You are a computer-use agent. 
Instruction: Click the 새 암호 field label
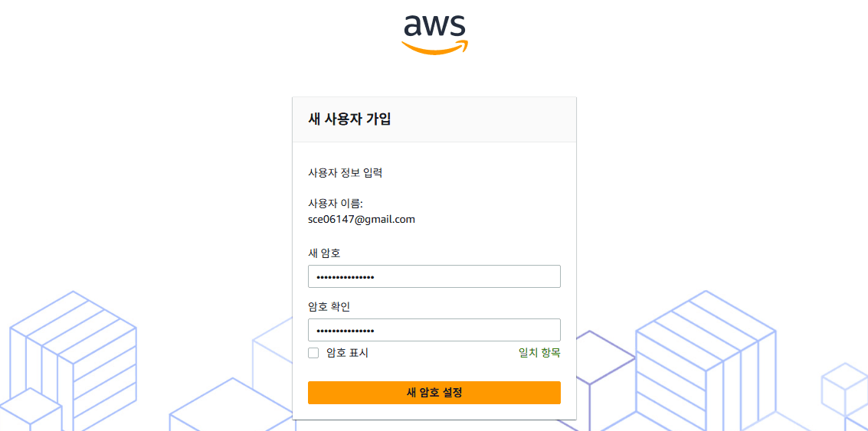pyautogui.click(x=323, y=253)
